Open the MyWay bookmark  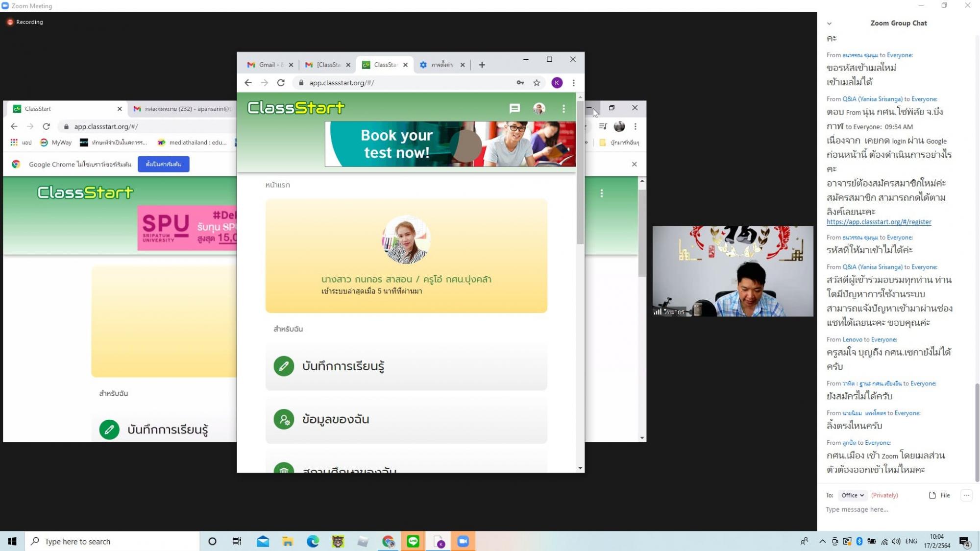coord(56,143)
